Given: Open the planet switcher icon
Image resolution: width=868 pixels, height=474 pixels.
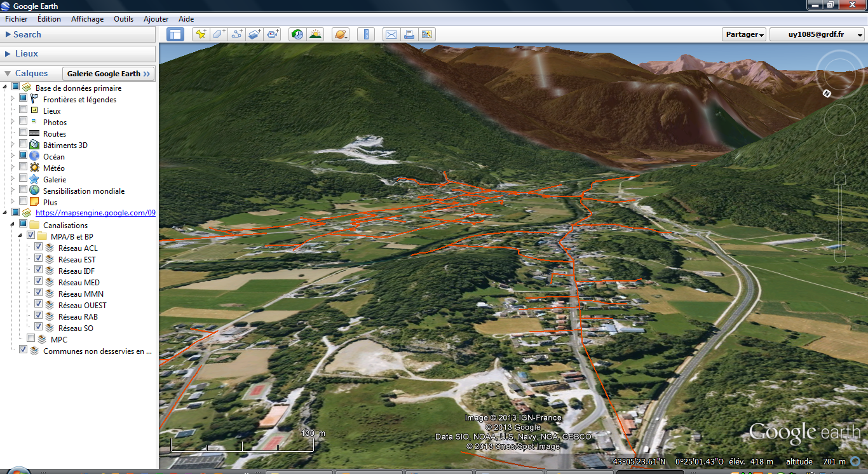Looking at the screenshot, I should coord(341,34).
